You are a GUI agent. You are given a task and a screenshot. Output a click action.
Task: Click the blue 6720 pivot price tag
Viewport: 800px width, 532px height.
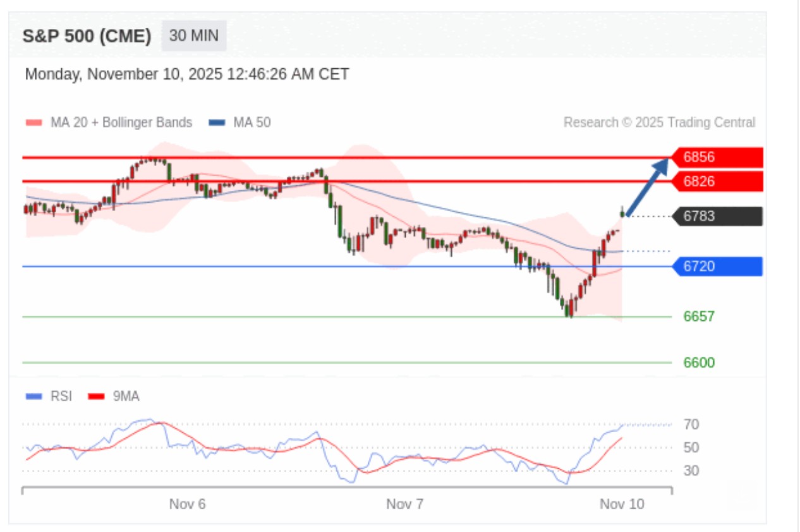(718, 267)
